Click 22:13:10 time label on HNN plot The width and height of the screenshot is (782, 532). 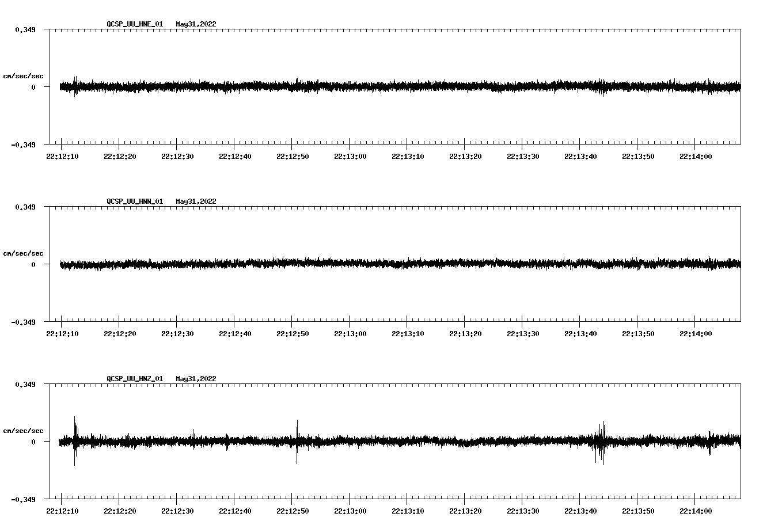[408, 334]
